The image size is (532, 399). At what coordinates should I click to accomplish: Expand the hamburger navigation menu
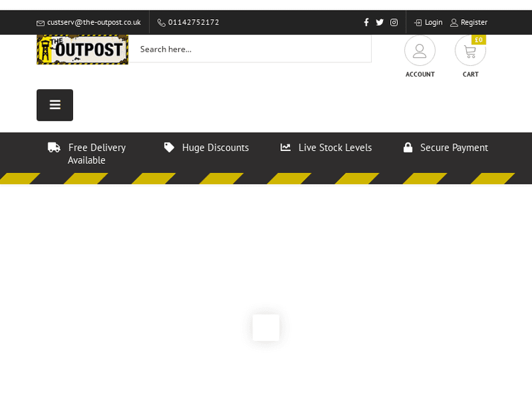coord(55,105)
